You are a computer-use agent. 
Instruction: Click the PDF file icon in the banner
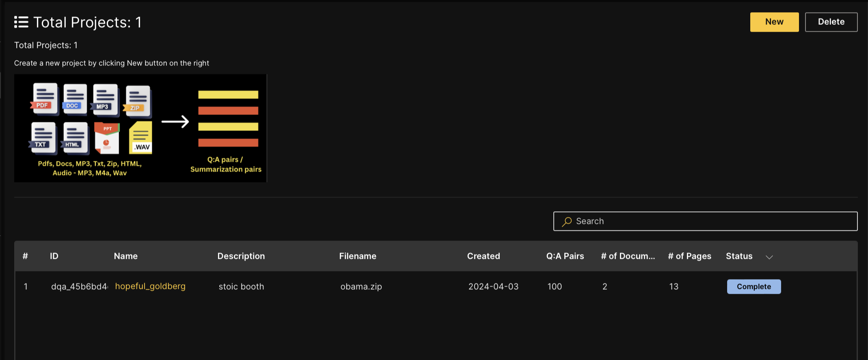[x=44, y=99]
